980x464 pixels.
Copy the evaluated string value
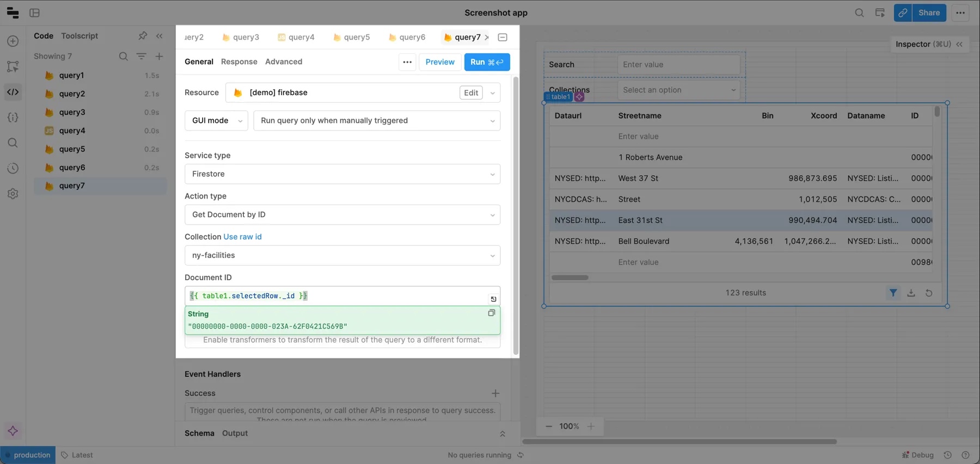coord(492,313)
